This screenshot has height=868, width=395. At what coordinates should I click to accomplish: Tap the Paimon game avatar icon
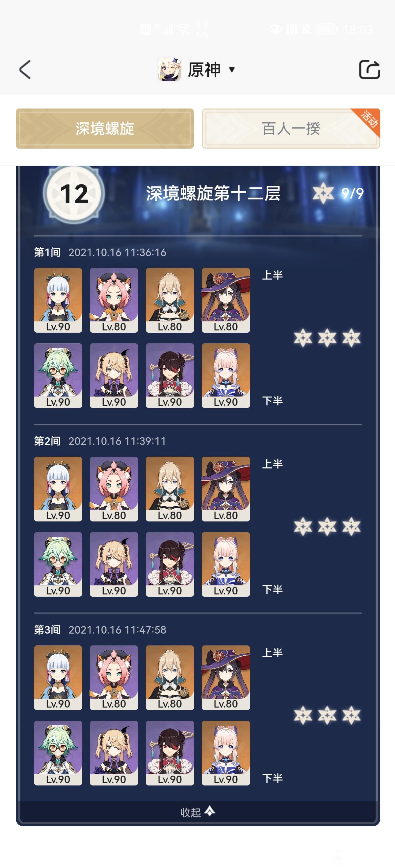pos(169,69)
